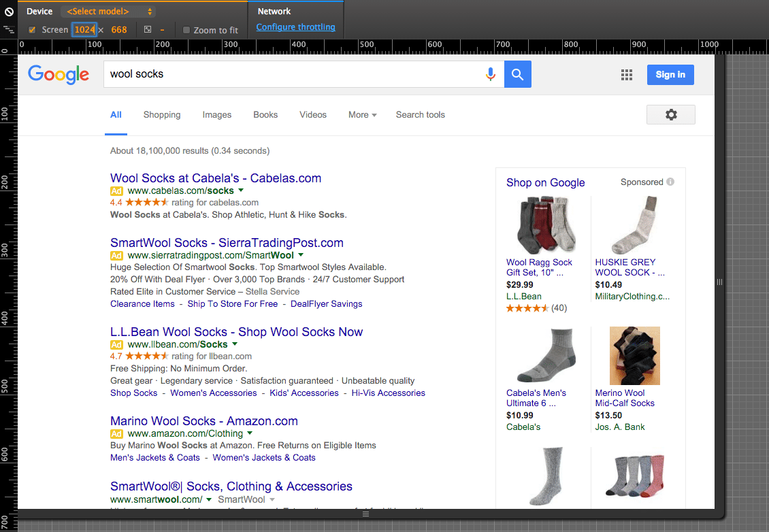Click the Sign in button
Viewport: 769px width, 532px height.
(670, 75)
